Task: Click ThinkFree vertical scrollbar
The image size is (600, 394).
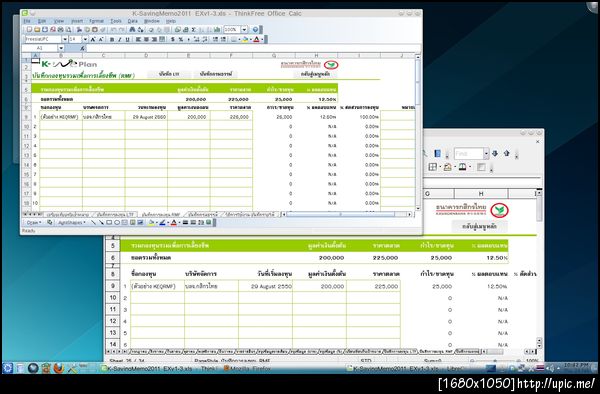Action: 417,133
